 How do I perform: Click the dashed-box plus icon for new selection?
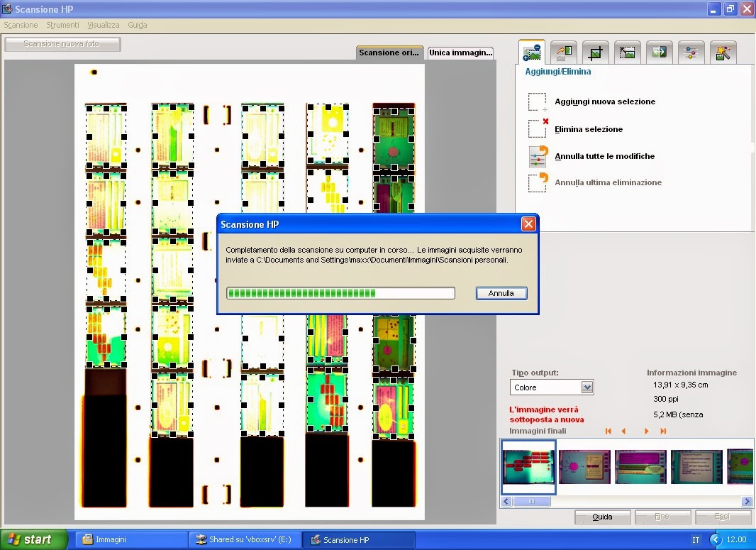(538, 102)
